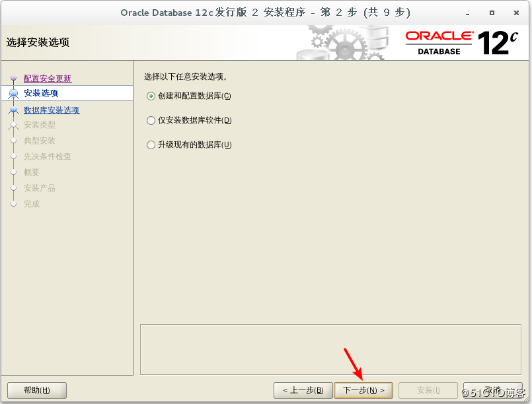The height and width of the screenshot is (404, 532).
Task: Click the Oracle Database 12c logo
Action: [x=461, y=43]
